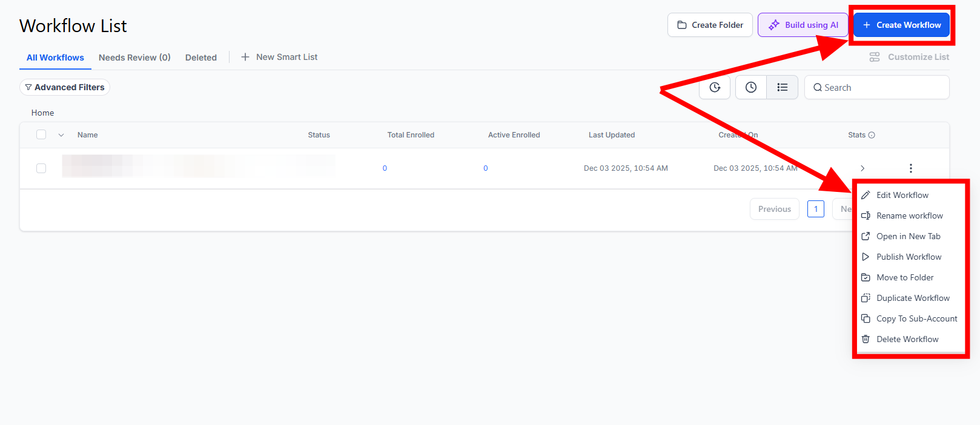Choose Delete Workflow in the menu
Screen dimensions: 980x425
(x=907, y=339)
